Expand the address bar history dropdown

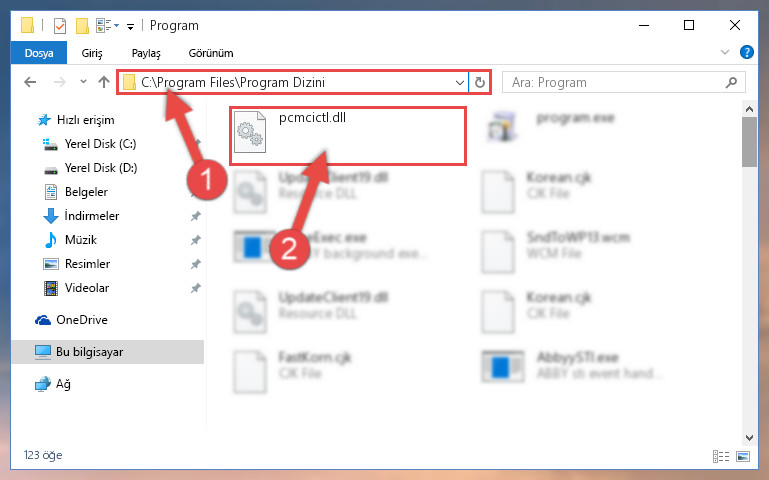[x=460, y=82]
